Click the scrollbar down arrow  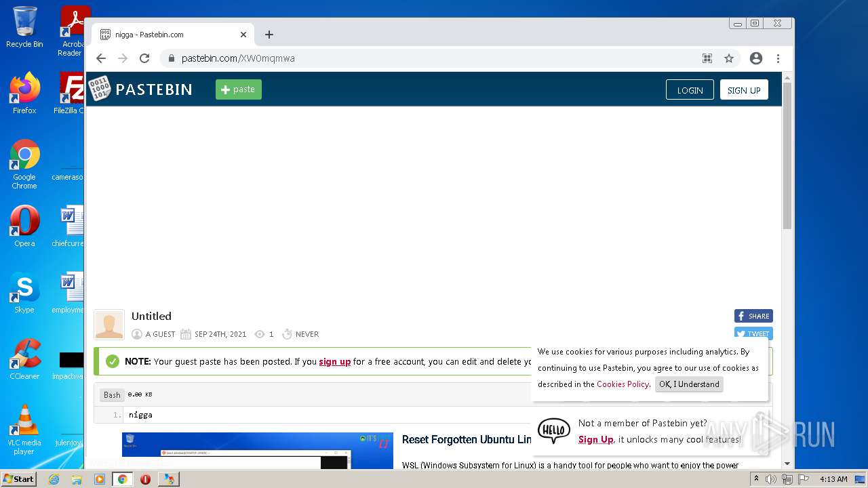[787, 464]
